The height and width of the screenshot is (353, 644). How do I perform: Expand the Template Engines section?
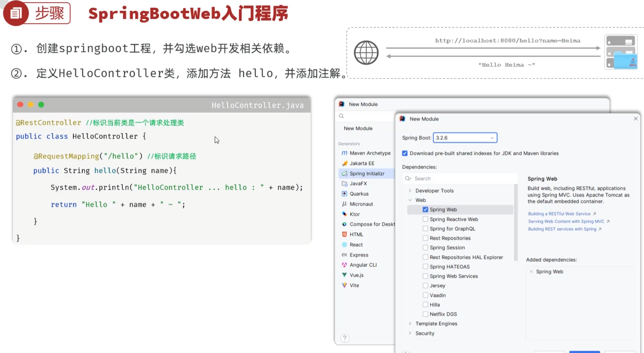point(410,324)
